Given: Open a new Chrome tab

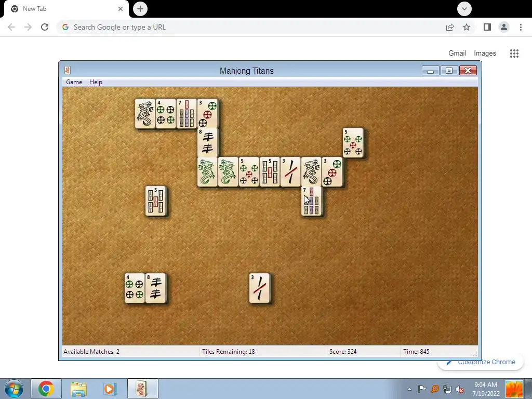Looking at the screenshot, I should [x=140, y=9].
